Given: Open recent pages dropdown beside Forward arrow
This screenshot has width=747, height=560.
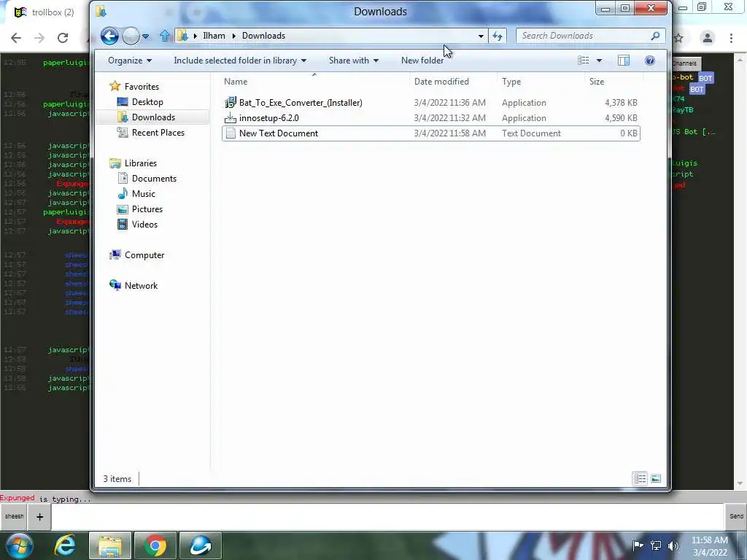Looking at the screenshot, I should pos(146,36).
